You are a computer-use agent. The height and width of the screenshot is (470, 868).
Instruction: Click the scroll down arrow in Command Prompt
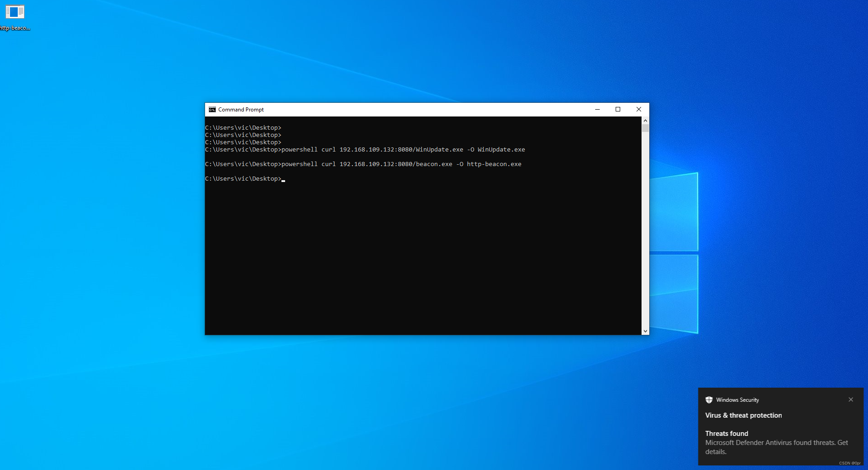coord(645,331)
